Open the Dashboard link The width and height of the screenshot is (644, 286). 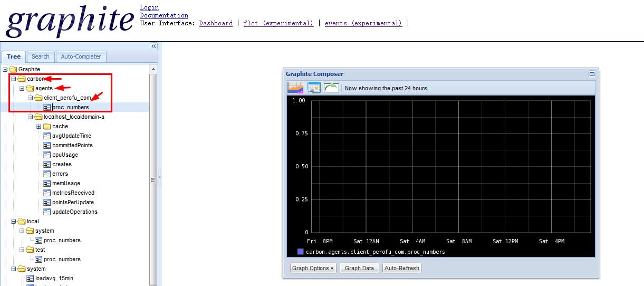click(216, 23)
